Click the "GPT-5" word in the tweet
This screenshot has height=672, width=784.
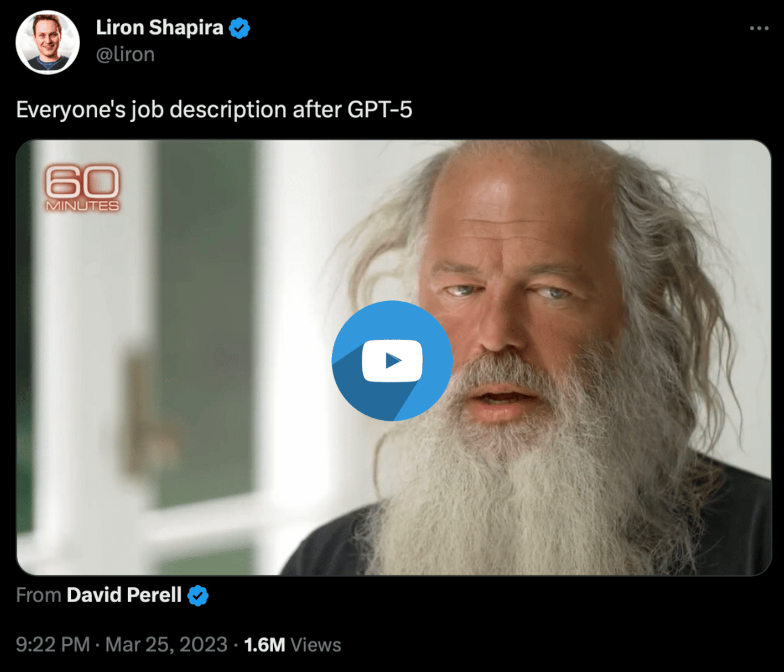tap(380, 110)
